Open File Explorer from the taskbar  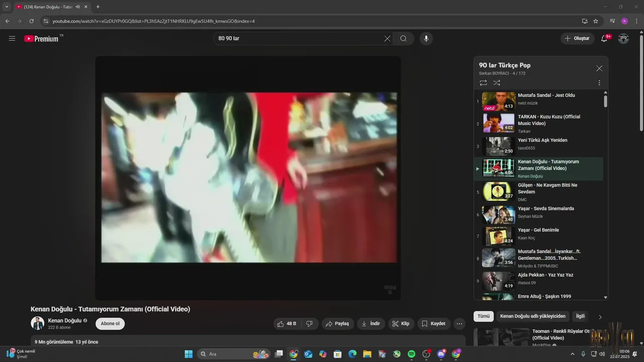click(x=367, y=354)
